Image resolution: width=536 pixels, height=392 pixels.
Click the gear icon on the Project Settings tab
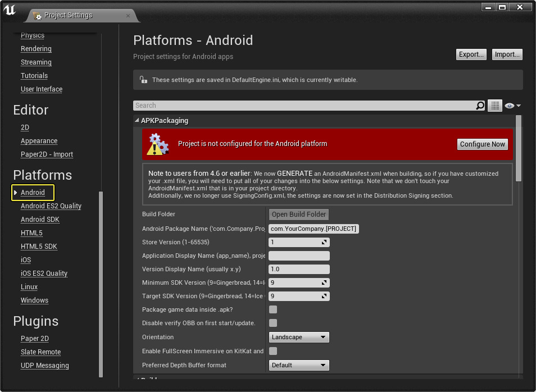[x=39, y=16]
